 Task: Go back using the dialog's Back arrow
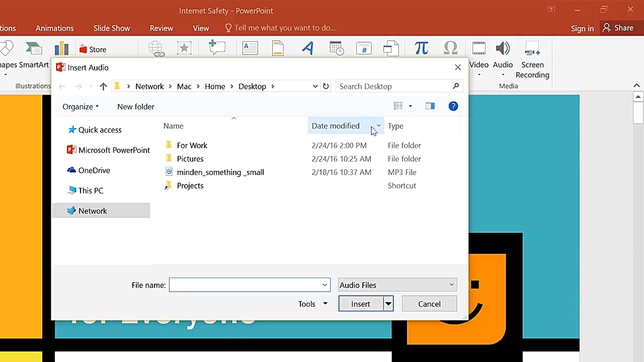(x=62, y=86)
